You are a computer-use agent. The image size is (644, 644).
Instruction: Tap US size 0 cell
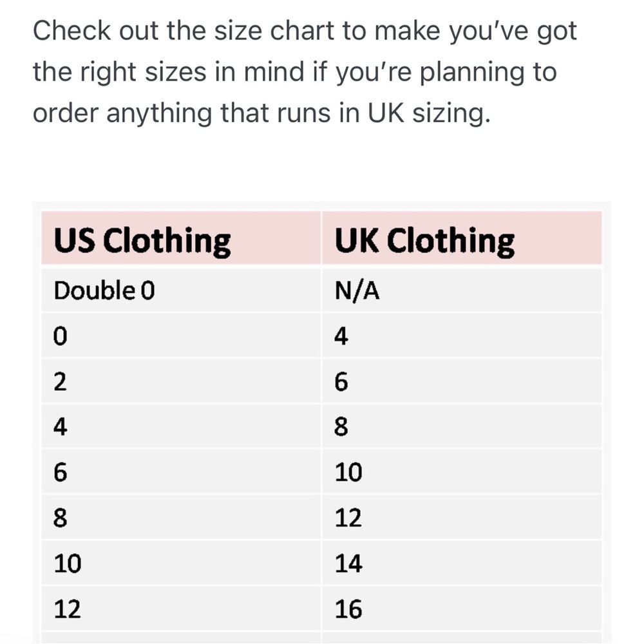coord(181,336)
